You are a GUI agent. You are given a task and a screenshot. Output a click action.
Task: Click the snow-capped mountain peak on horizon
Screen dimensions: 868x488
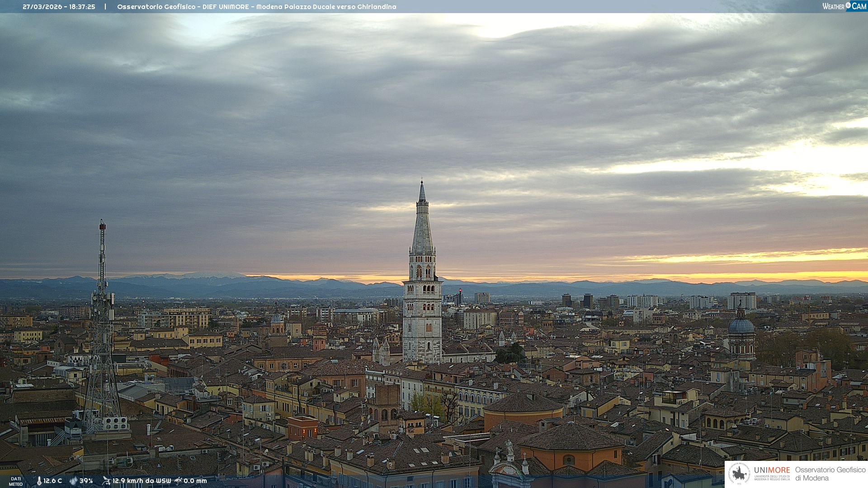212,275
